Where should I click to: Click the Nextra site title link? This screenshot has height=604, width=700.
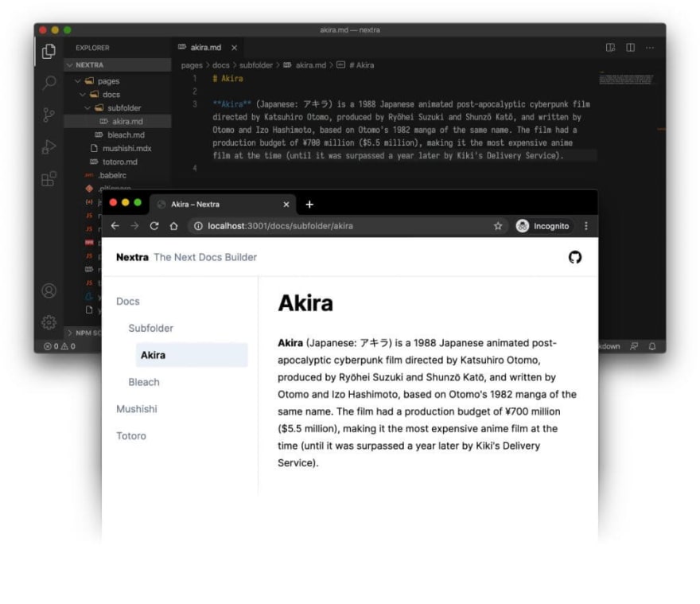click(x=132, y=257)
